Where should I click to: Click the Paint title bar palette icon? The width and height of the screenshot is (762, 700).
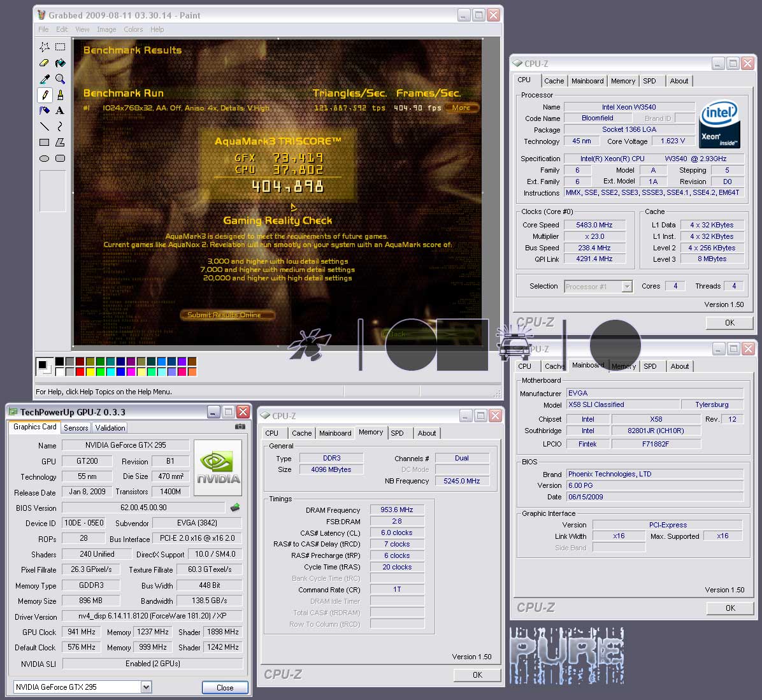click(x=41, y=15)
